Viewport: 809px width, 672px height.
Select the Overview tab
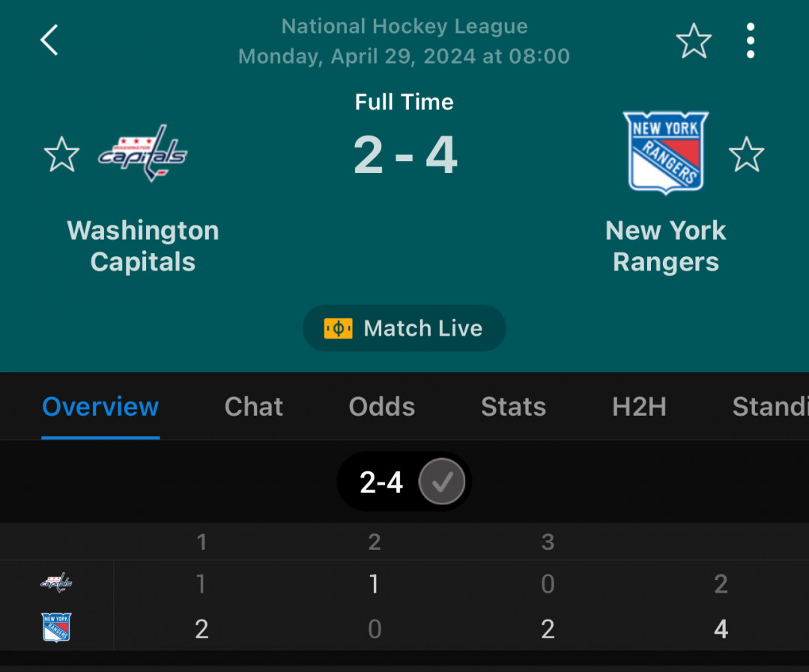coord(100,407)
